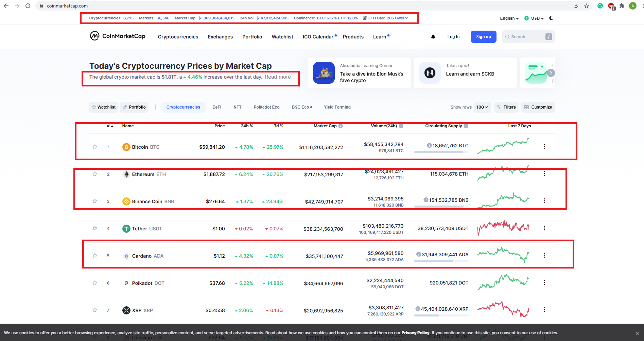Open the browser extensions puzzle icon

click(x=622, y=6)
